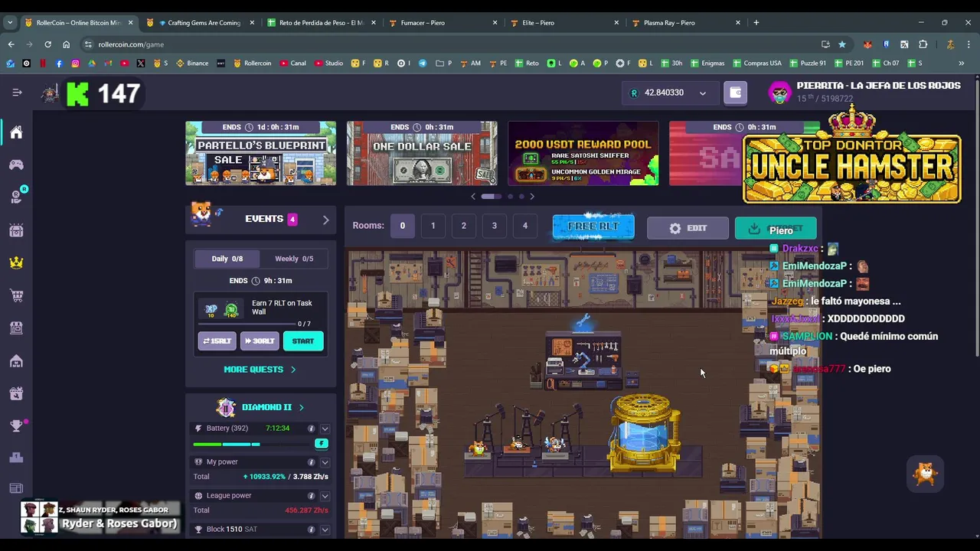Go to Home in the left sidebar
The width and height of the screenshot is (980, 551).
16,132
